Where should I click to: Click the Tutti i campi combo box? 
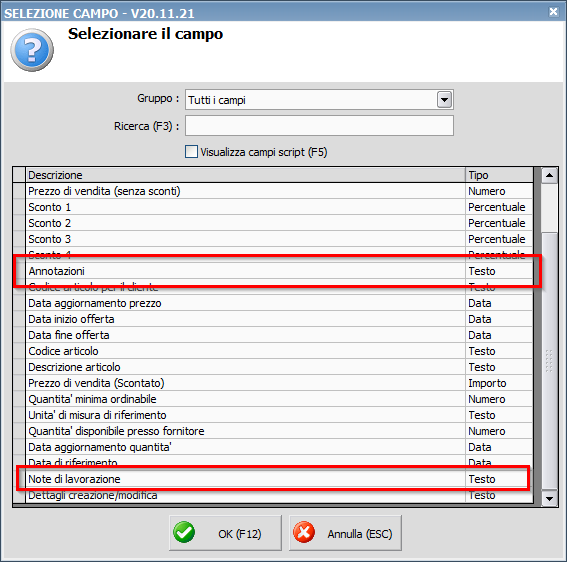[319, 100]
